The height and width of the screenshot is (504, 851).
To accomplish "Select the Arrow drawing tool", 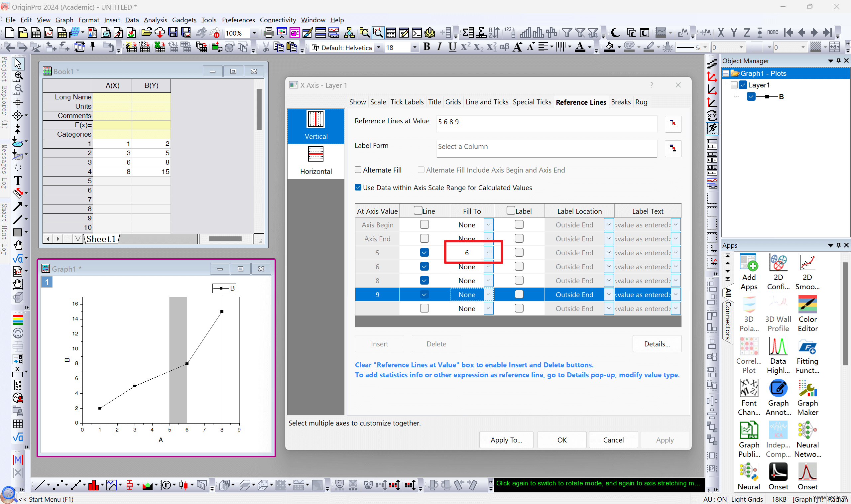I will click(x=18, y=206).
